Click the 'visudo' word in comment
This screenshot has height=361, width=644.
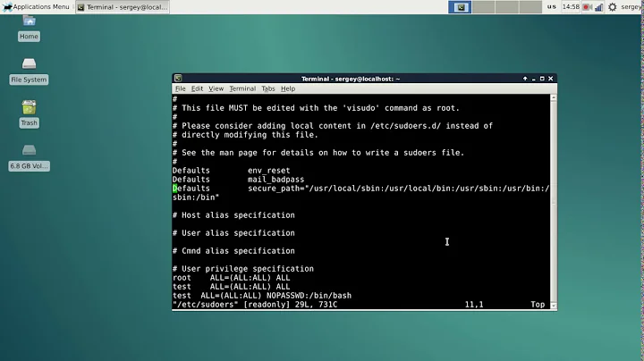coord(360,108)
